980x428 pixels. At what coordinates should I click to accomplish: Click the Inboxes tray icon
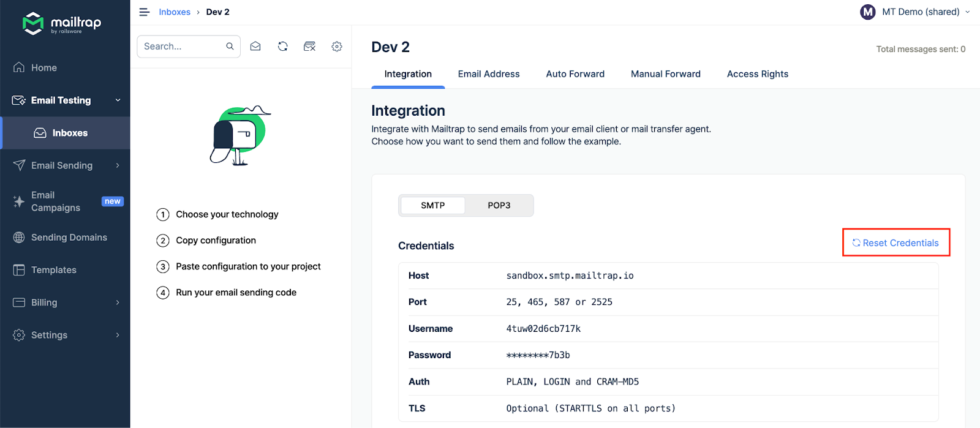click(x=40, y=133)
